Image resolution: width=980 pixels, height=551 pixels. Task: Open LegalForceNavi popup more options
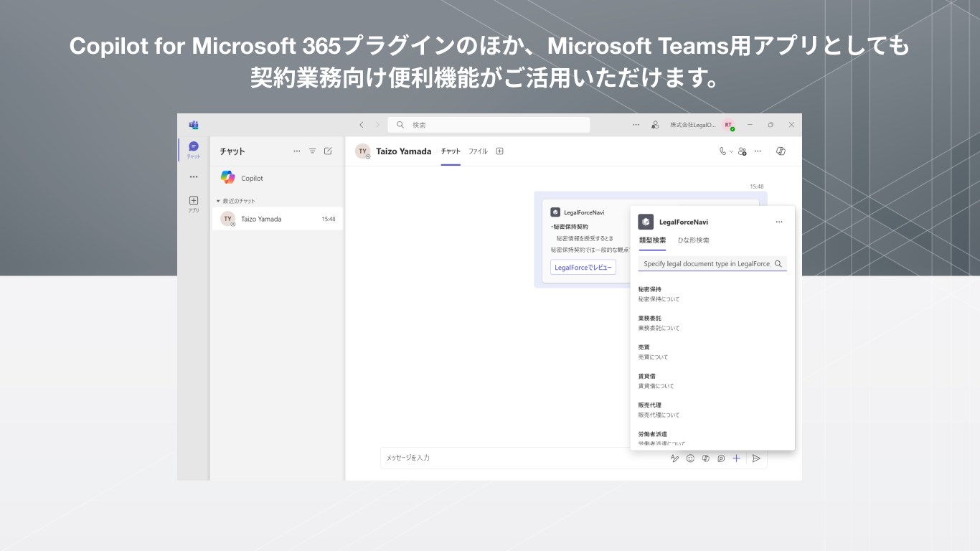pyautogui.click(x=779, y=222)
